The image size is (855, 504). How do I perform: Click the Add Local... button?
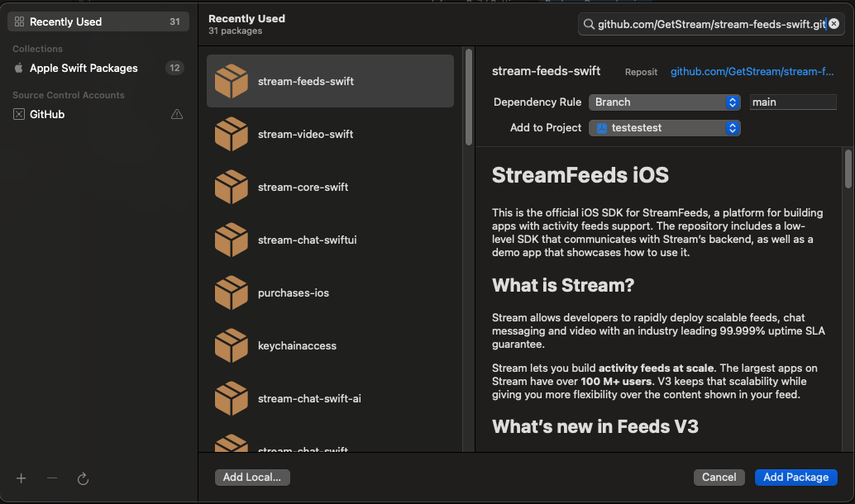(x=252, y=477)
